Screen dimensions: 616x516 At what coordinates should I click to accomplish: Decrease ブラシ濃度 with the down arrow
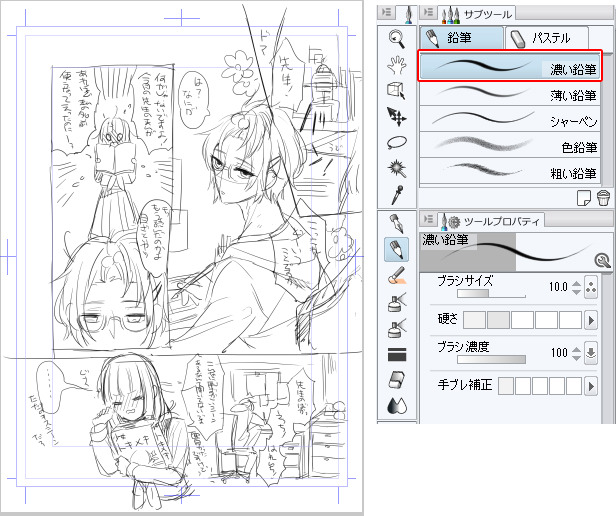pyautogui.click(x=576, y=357)
